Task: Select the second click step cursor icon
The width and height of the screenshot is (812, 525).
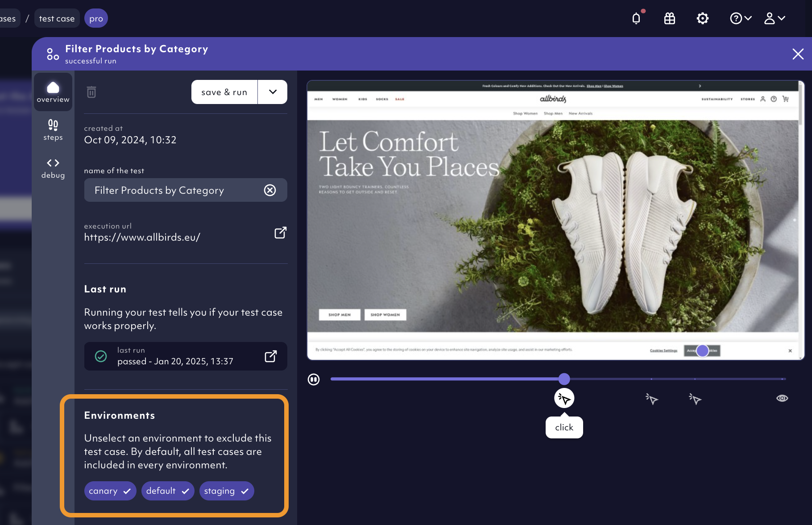Action: tap(652, 399)
